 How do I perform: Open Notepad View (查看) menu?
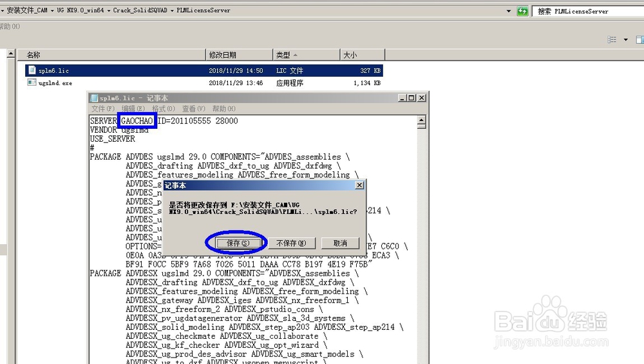pyautogui.click(x=193, y=108)
